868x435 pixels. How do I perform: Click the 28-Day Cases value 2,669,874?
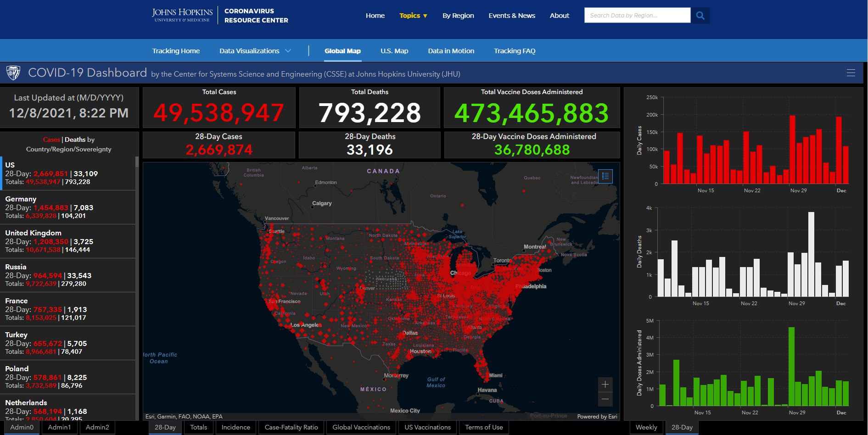click(x=219, y=150)
